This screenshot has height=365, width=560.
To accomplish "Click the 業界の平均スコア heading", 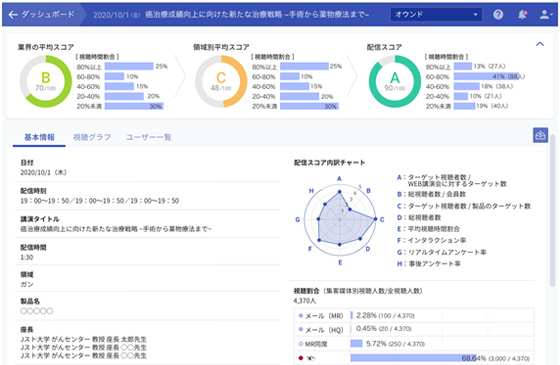I will coord(46,47).
